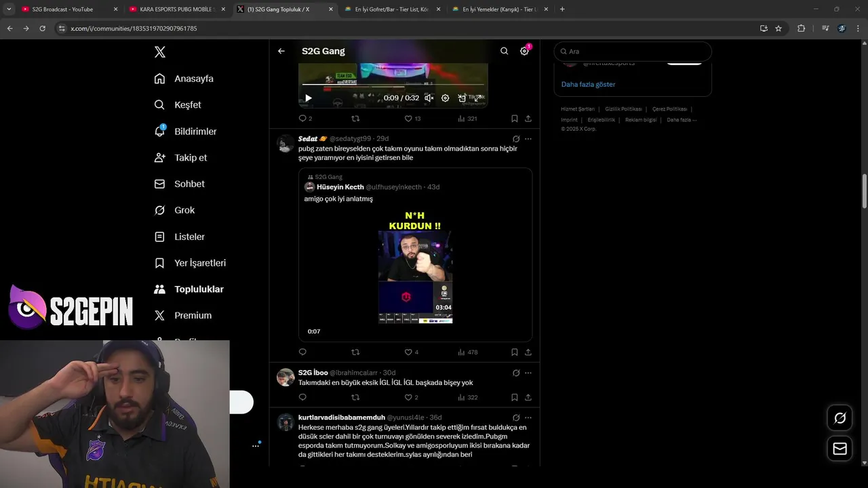Image resolution: width=868 pixels, height=488 pixels.
Task: Open Grok action on S2G İboo's post
Action: point(516,373)
